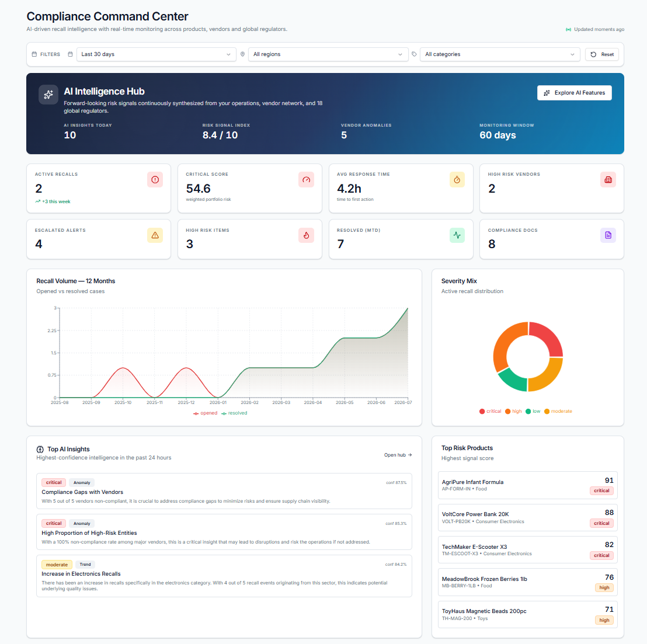This screenshot has height=644, width=647.
Task: Click the calendar icon before Last 30 days
Action: [x=70, y=54]
